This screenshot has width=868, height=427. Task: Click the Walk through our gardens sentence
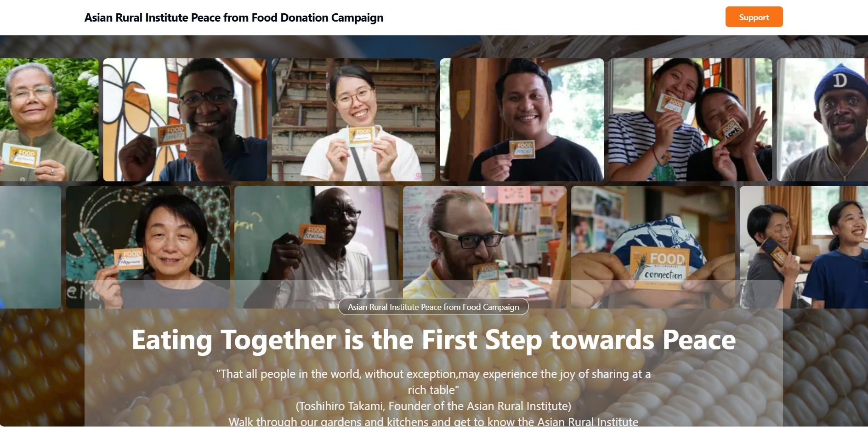pyautogui.click(x=433, y=421)
